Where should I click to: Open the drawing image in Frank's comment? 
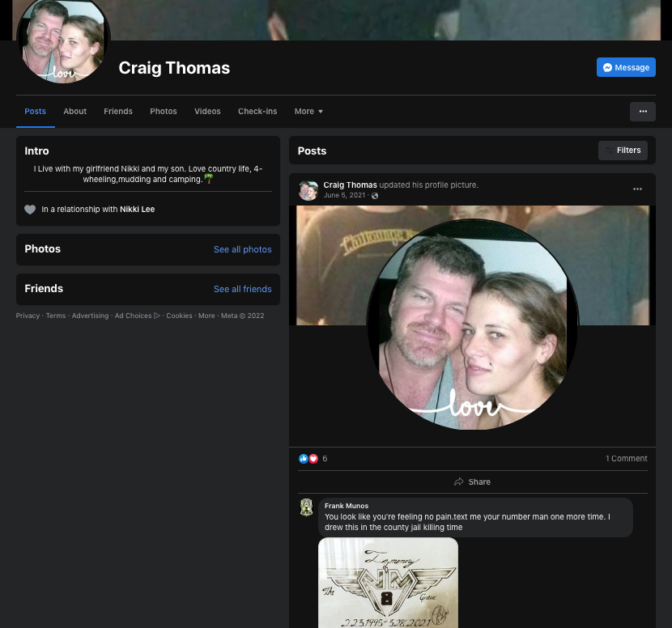(388, 583)
